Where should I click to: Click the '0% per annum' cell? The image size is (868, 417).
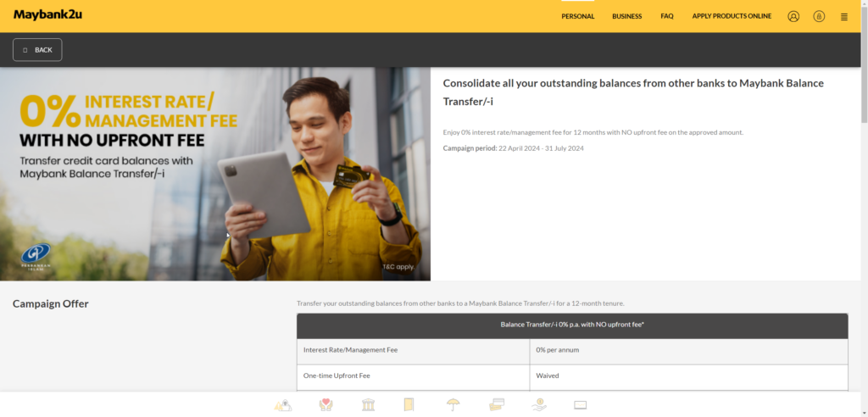[688, 351]
